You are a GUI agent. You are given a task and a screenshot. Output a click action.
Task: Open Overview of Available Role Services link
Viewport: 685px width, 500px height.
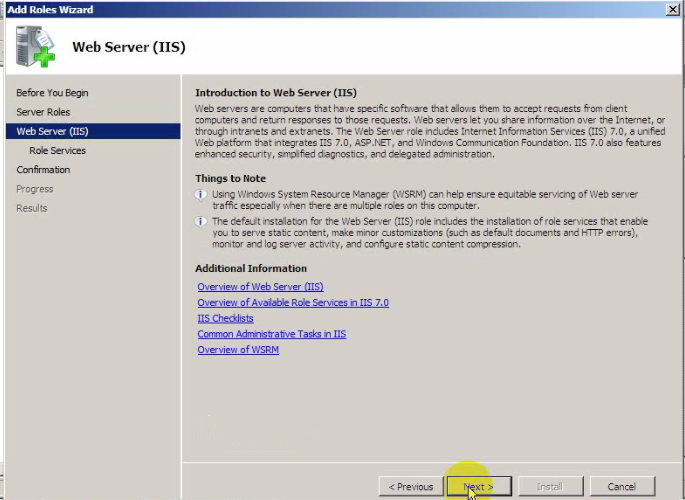click(x=293, y=302)
